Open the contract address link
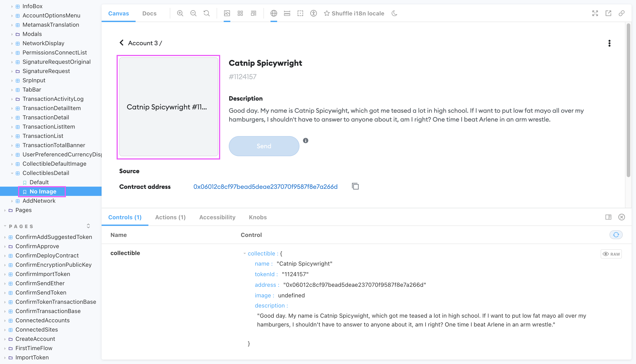Image resolution: width=636 pixels, height=364 pixels. point(265,187)
